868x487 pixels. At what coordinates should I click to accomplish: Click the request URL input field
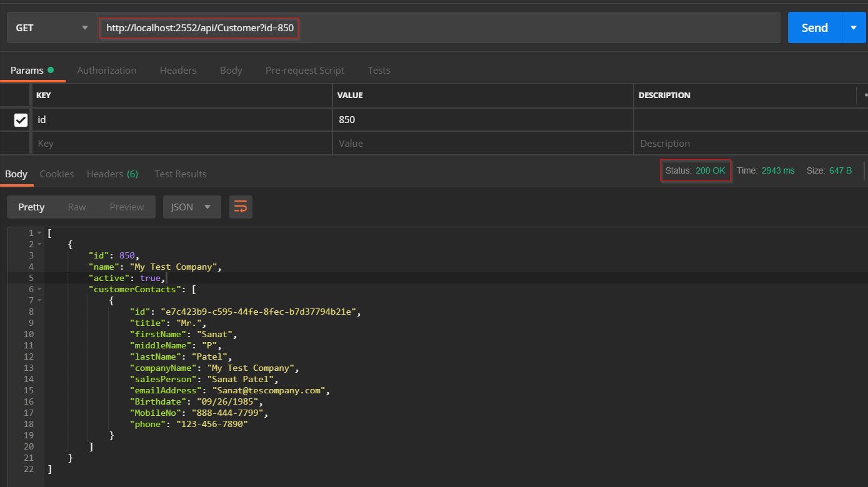pos(199,27)
